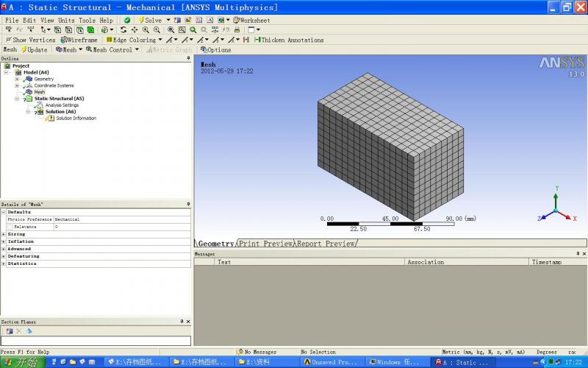This screenshot has height=368, width=588.
Task: Open the Help menu
Action: tap(106, 21)
